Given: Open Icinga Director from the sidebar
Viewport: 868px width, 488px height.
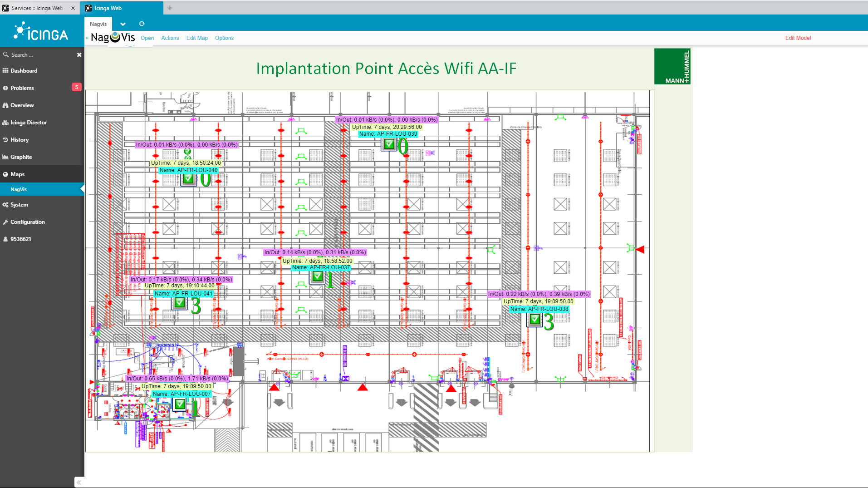Looking at the screenshot, I should (29, 123).
